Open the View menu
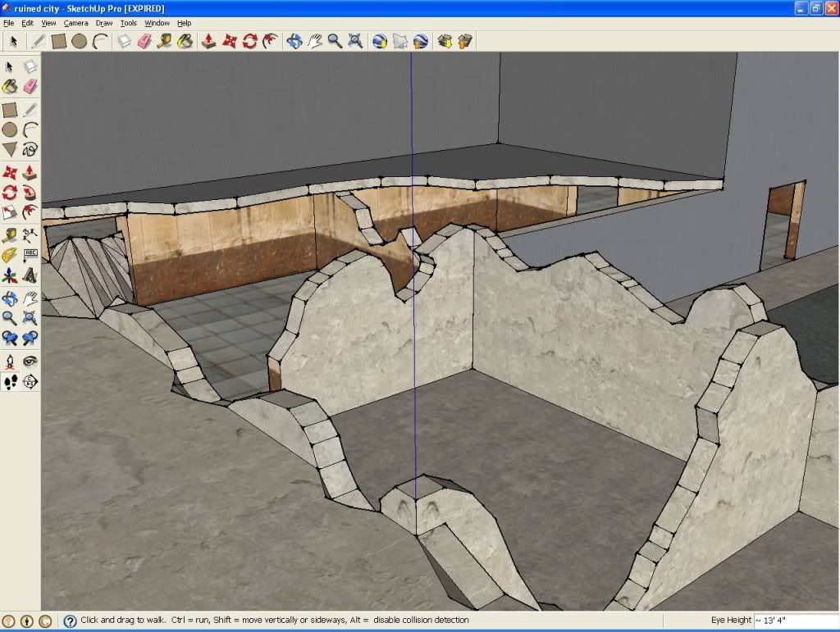This screenshot has height=632, width=840. coord(48,23)
